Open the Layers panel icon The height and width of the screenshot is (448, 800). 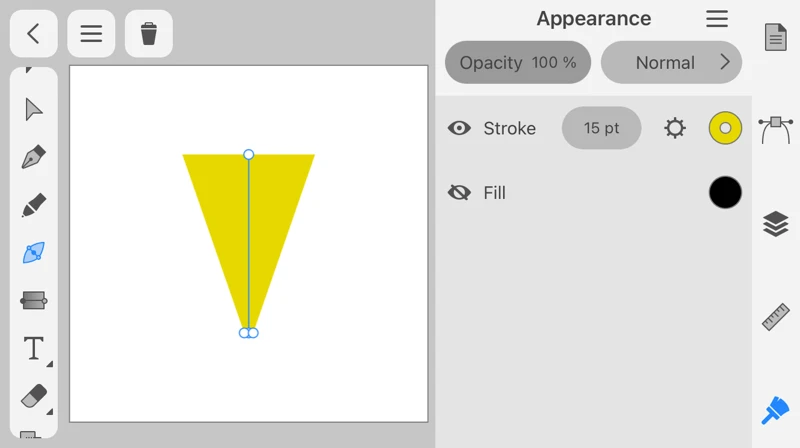[776, 224]
